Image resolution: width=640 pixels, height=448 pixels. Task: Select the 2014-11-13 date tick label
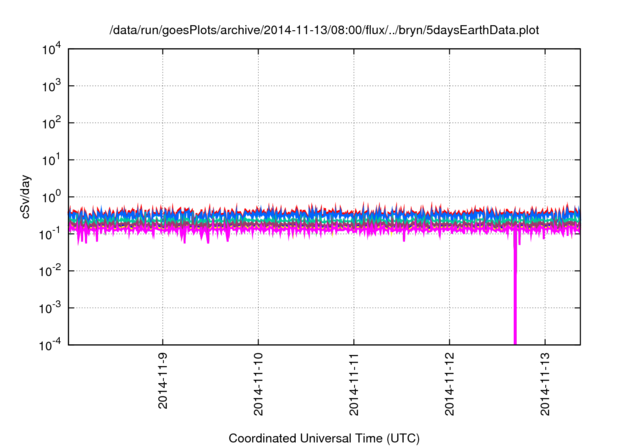tap(544, 384)
